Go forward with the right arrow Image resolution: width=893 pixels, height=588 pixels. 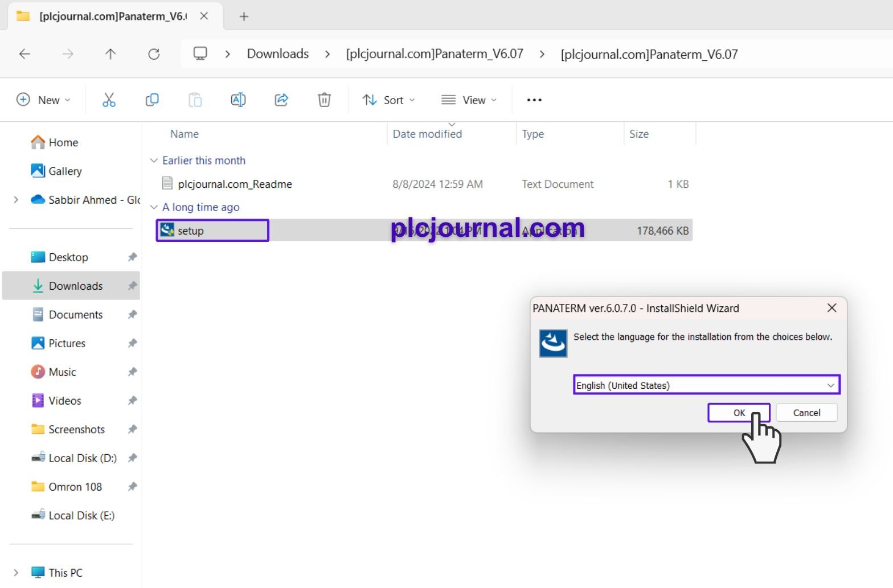(x=68, y=54)
